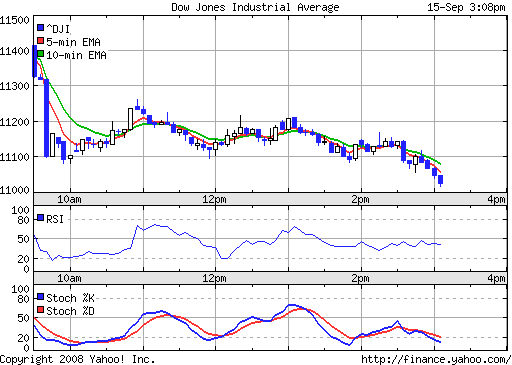The image size is (512, 365).
Task: Click the 4pm label under the price chart
Action: tap(496, 199)
